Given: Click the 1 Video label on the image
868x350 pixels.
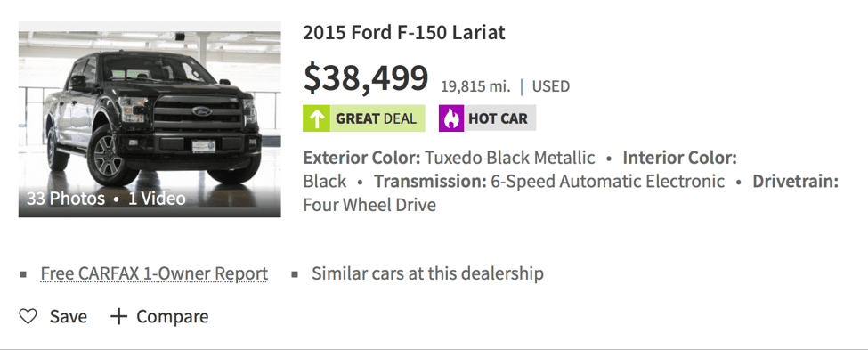Looking at the screenshot, I should pos(158,199).
